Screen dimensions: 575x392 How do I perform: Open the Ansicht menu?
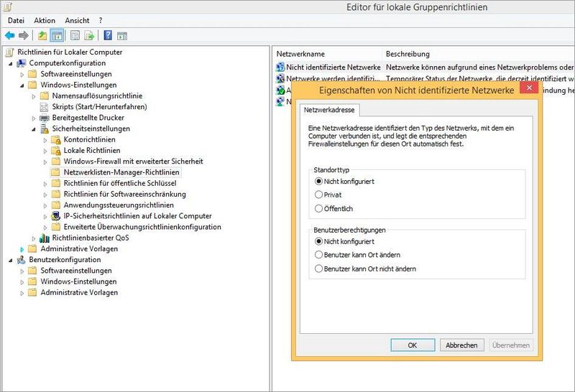pyautogui.click(x=77, y=21)
